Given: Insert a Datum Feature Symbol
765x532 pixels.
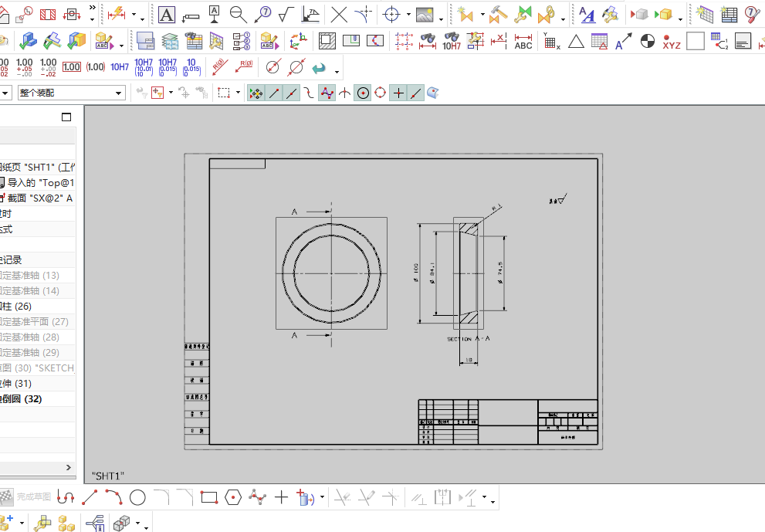Looking at the screenshot, I should (214, 15).
